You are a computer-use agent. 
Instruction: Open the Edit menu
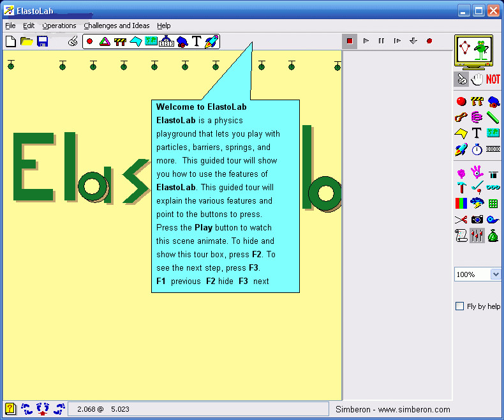29,26
